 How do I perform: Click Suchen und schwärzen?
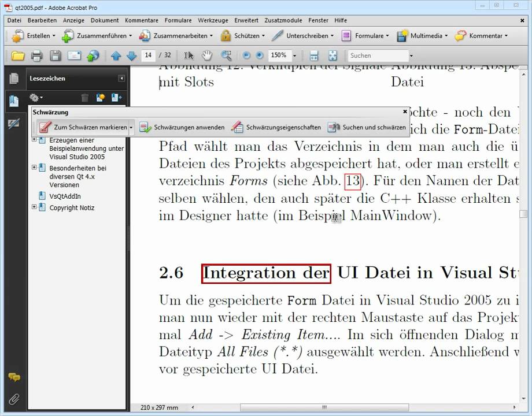(x=367, y=127)
